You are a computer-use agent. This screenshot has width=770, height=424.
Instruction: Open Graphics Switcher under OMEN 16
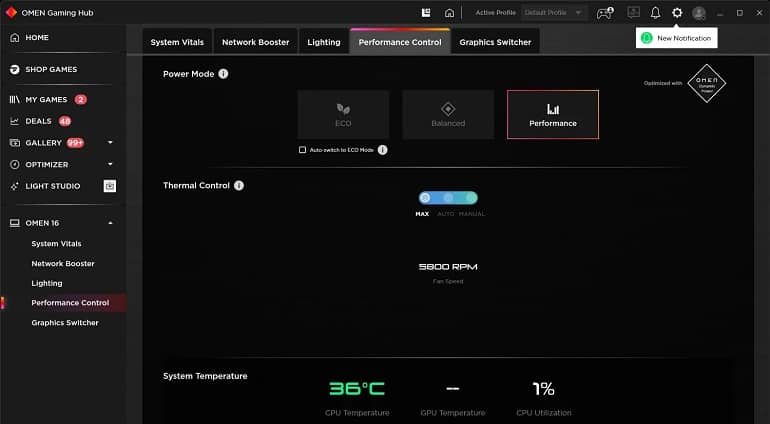coord(65,322)
